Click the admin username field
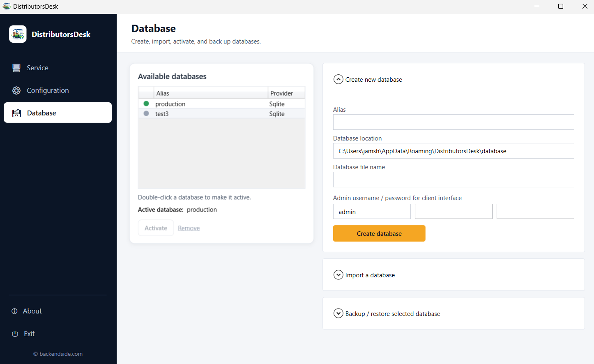The image size is (594, 364). click(x=372, y=212)
